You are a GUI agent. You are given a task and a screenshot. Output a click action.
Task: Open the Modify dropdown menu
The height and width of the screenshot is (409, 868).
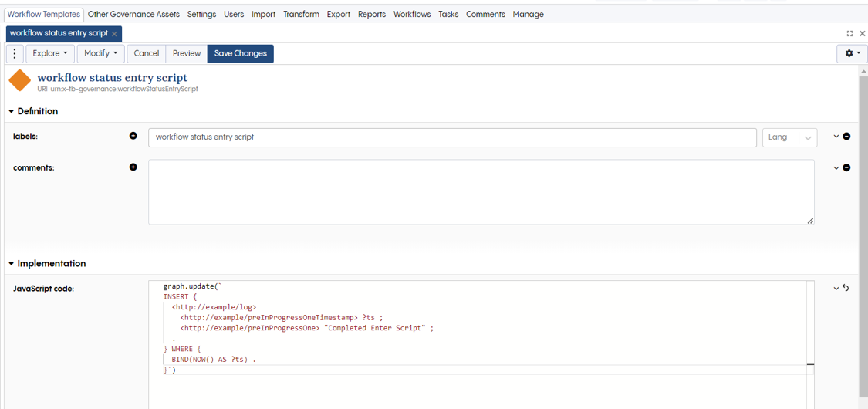(x=101, y=53)
